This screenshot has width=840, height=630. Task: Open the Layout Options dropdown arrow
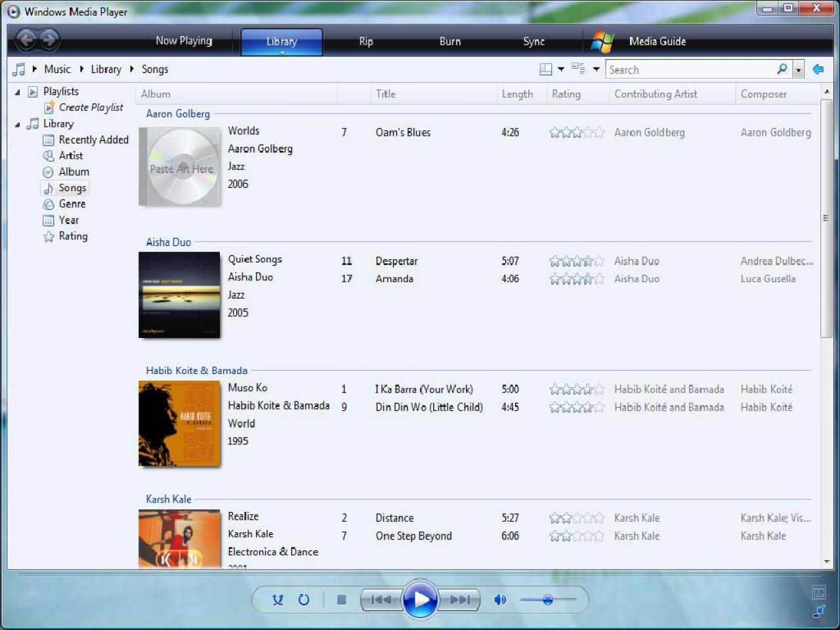(x=561, y=69)
